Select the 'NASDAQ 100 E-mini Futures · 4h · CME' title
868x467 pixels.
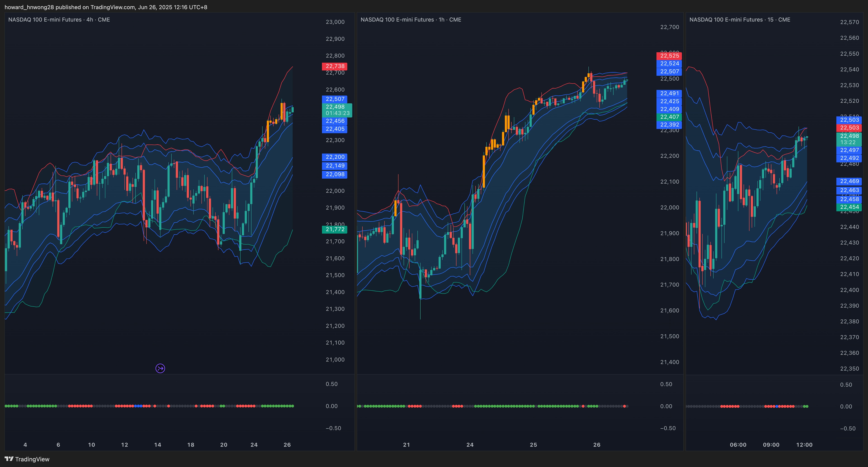59,19
